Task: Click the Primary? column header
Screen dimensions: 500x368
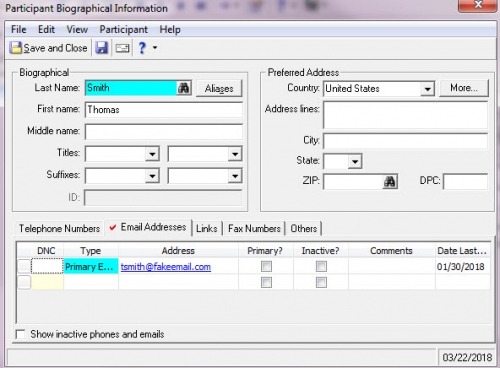Action: click(x=265, y=251)
